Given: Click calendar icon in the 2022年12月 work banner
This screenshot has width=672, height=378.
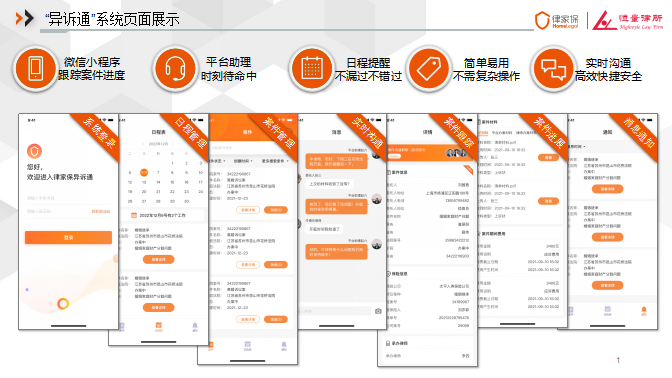Looking at the screenshot, I should pos(134,215).
